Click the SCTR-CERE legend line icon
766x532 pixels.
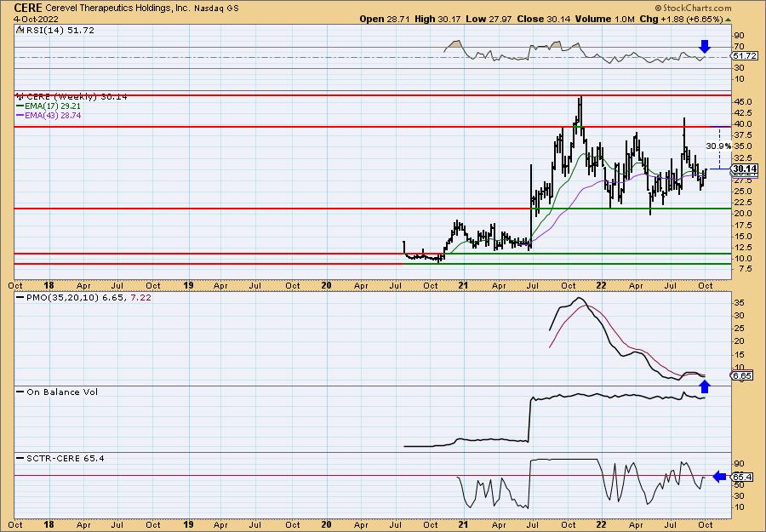point(20,458)
